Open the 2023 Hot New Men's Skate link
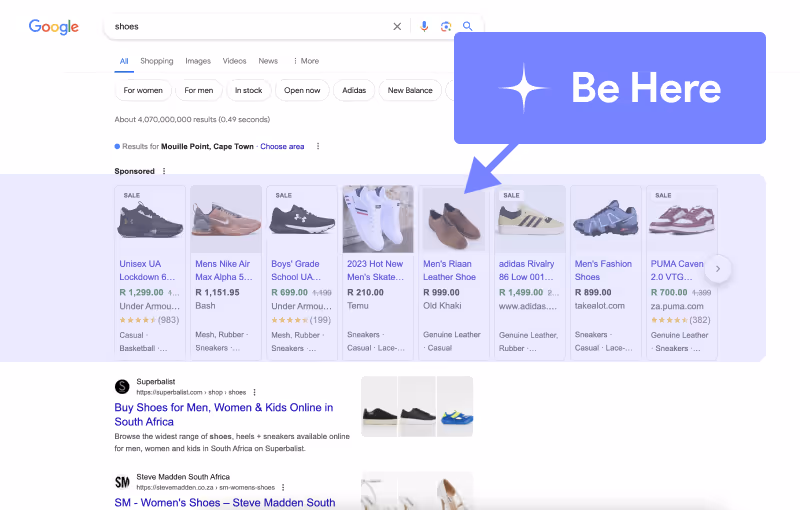 coord(375,270)
